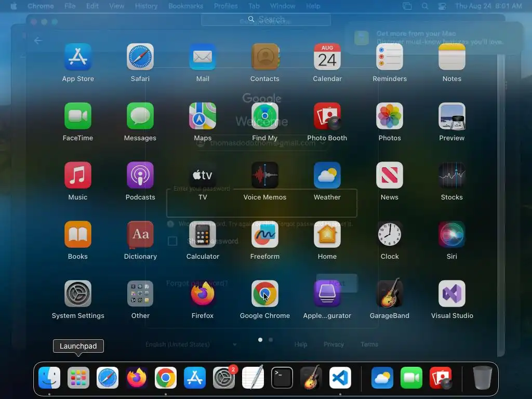
Task: Open System Settings from the Dock
Action: (x=224, y=378)
